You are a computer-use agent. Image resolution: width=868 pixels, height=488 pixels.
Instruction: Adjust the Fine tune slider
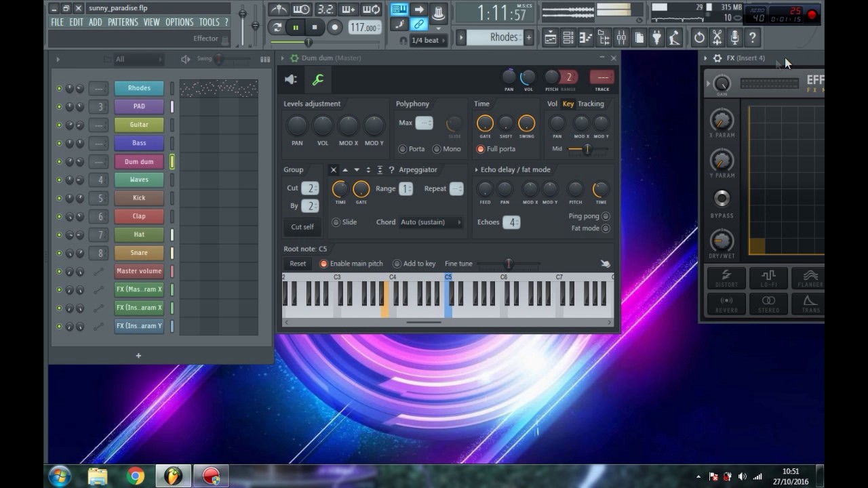(x=509, y=264)
